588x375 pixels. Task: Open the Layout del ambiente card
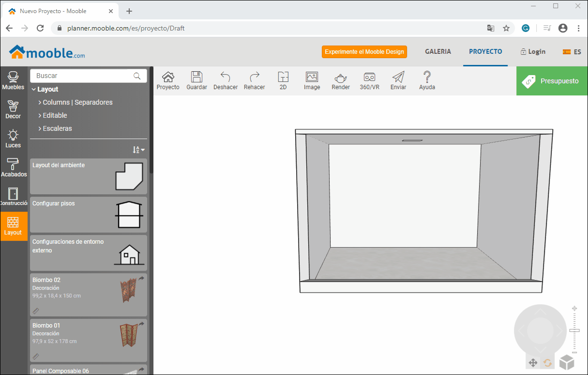[89, 176]
